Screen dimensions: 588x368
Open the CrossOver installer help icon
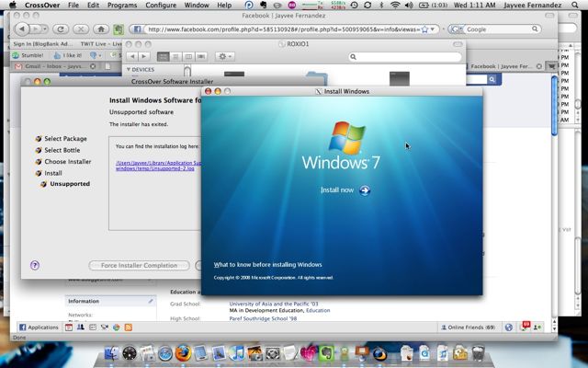(35, 265)
